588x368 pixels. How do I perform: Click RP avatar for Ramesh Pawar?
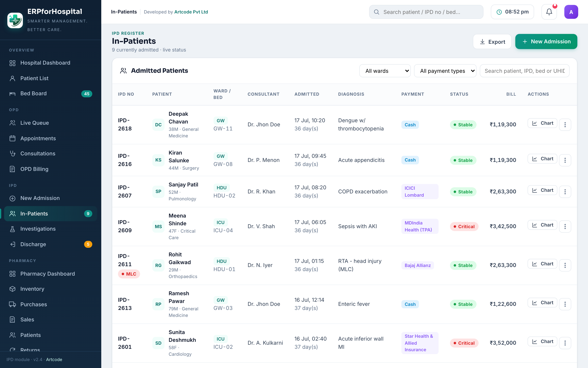click(158, 304)
